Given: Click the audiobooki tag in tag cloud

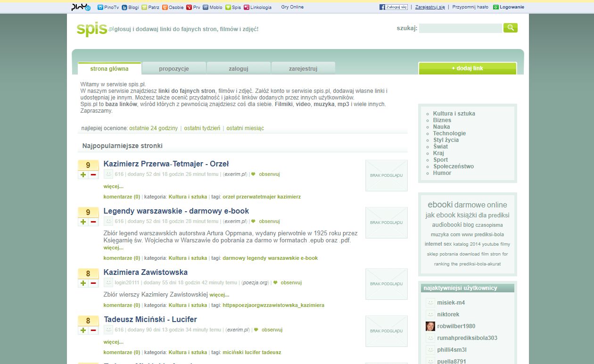Looking at the screenshot, I should pyautogui.click(x=446, y=225).
